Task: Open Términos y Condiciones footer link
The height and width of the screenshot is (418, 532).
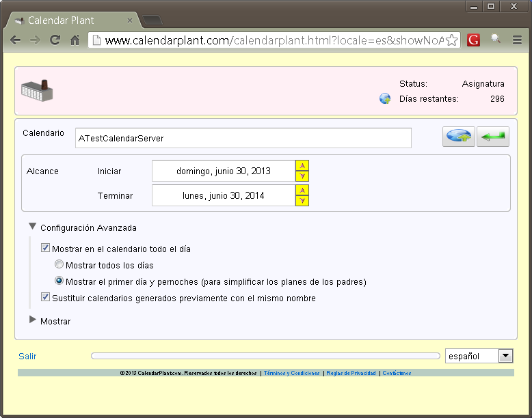Action: point(291,373)
